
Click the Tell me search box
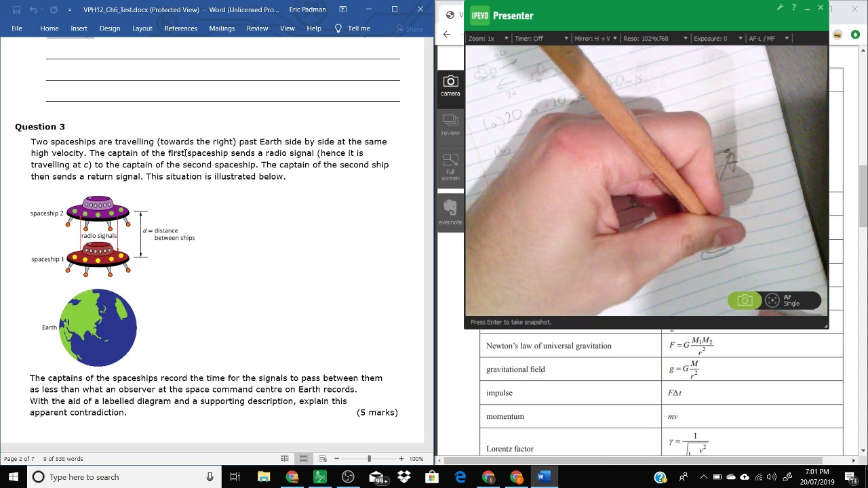353,28
